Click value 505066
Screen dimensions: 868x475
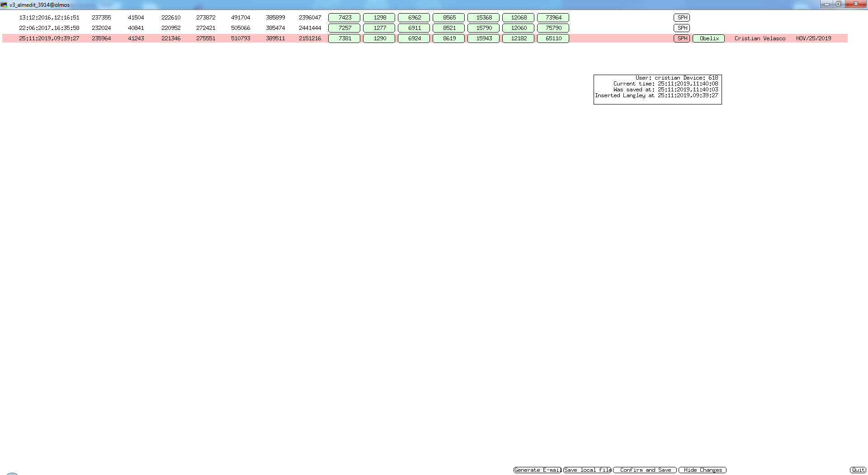pos(241,28)
